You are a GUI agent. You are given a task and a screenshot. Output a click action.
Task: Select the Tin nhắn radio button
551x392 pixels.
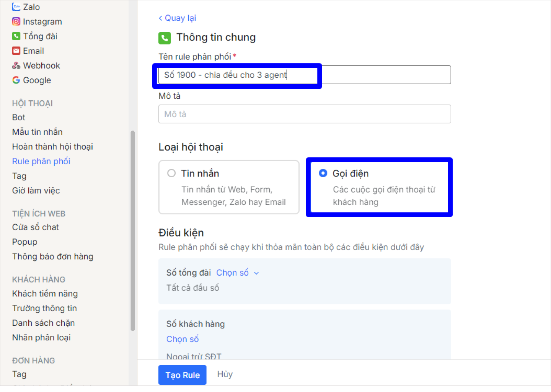(171, 173)
